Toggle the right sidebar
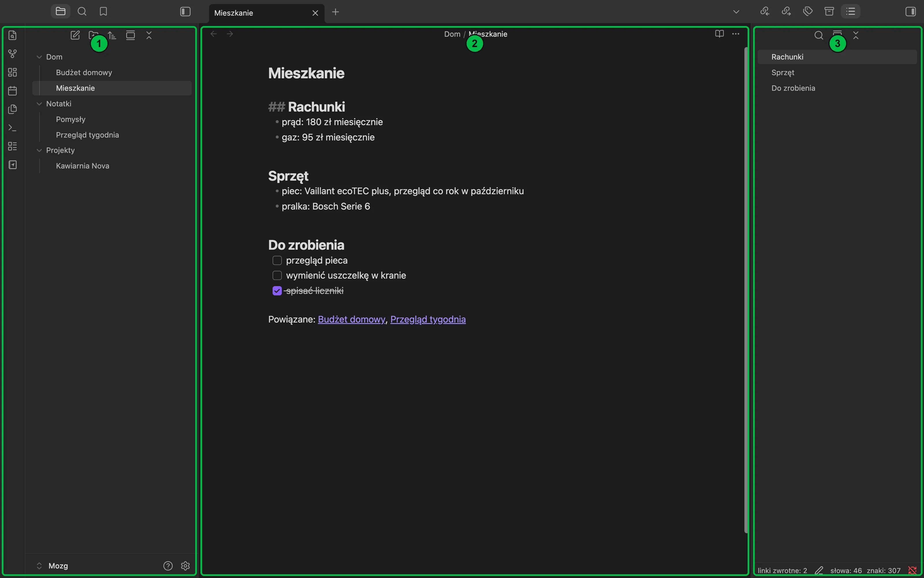This screenshot has width=924, height=578. [911, 12]
